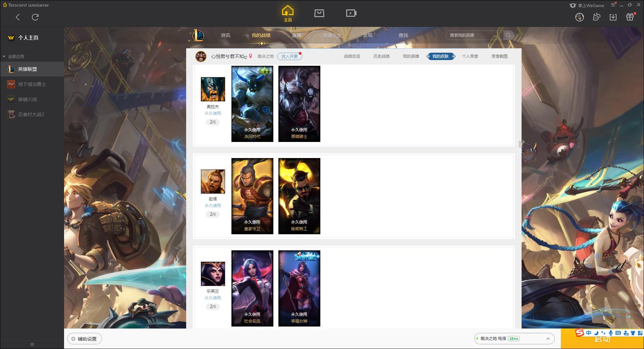Open the 冰河时代 skin thumbnail

tap(252, 104)
